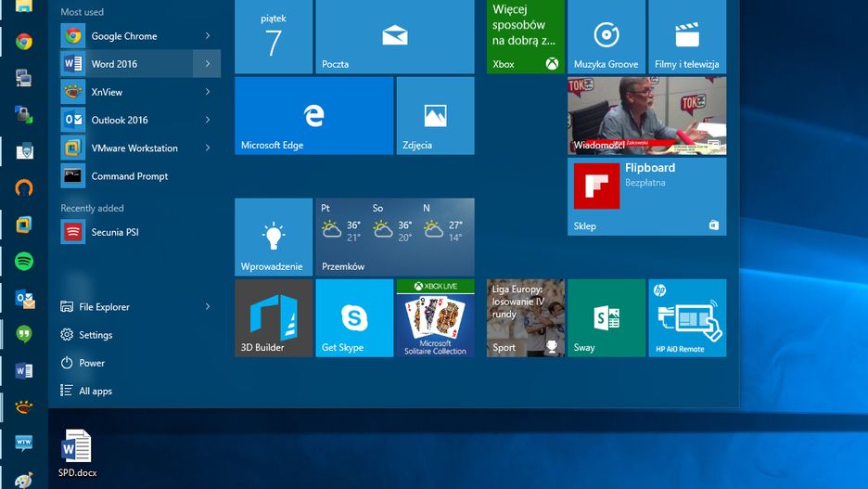Open the Sway app tile
The width and height of the screenshot is (868, 489).
(606, 318)
